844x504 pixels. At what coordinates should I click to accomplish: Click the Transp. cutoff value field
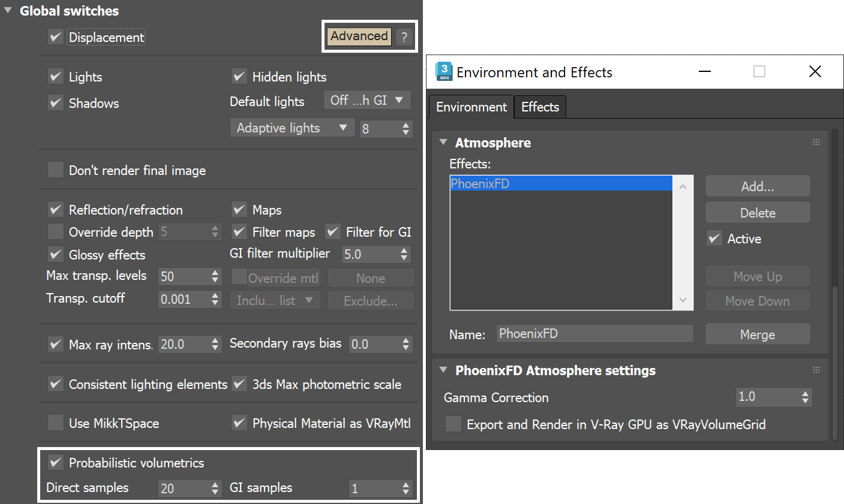185,299
